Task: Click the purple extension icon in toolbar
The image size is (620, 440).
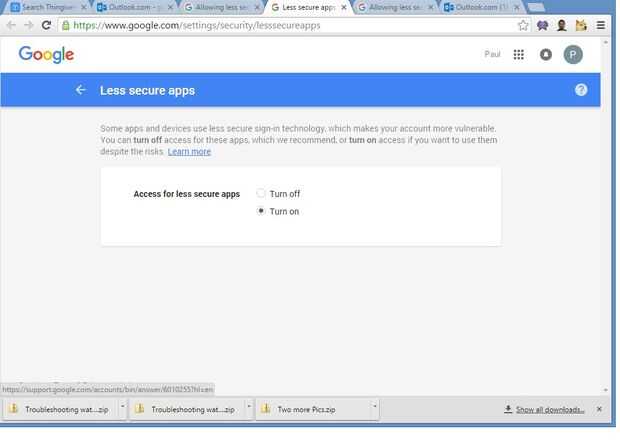Action: point(542,26)
